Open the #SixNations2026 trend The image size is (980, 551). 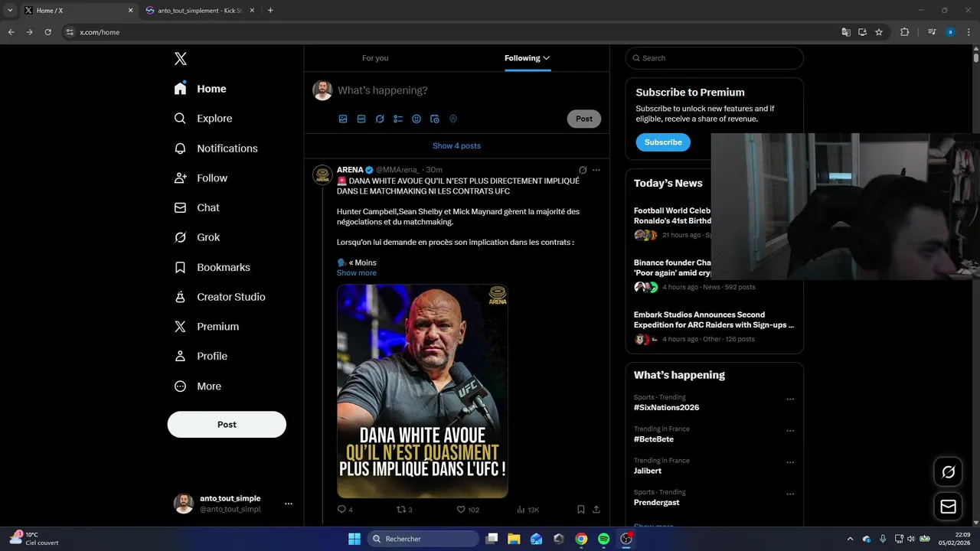click(x=666, y=407)
